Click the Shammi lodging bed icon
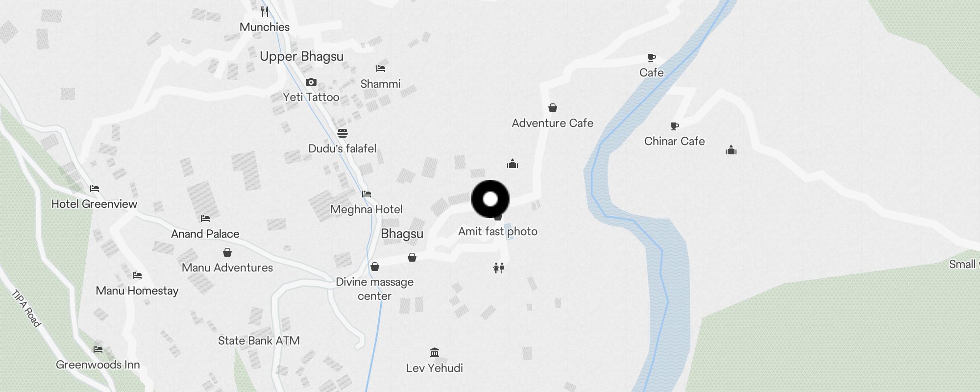The width and height of the screenshot is (980, 392). 381,69
